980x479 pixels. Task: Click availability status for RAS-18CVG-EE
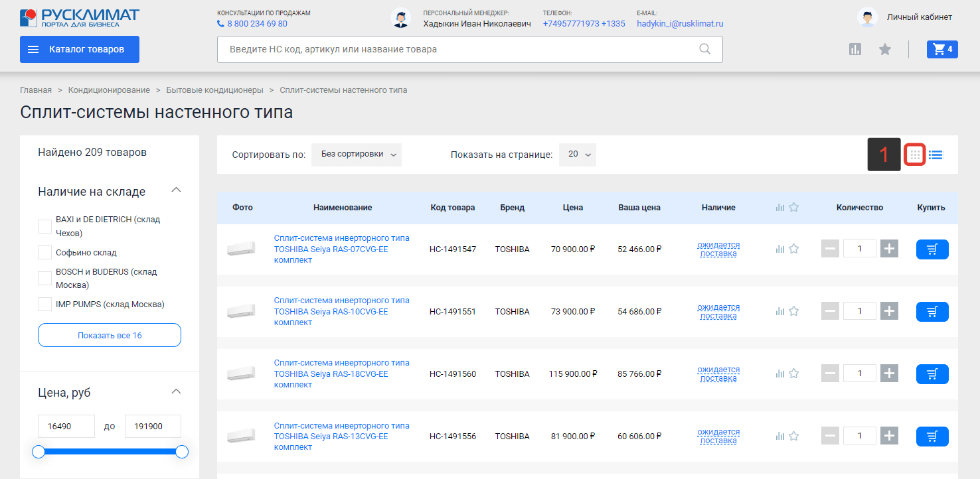click(718, 374)
